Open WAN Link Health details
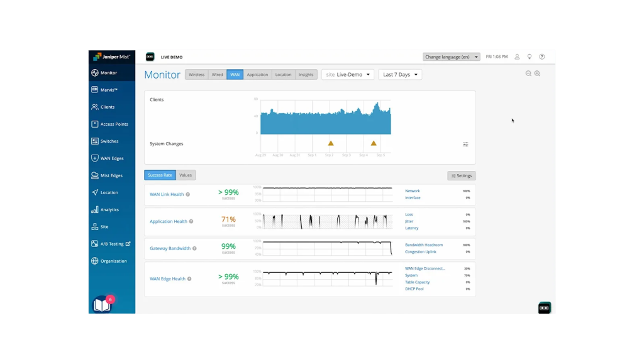644x362 pixels. tap(169, 194)
